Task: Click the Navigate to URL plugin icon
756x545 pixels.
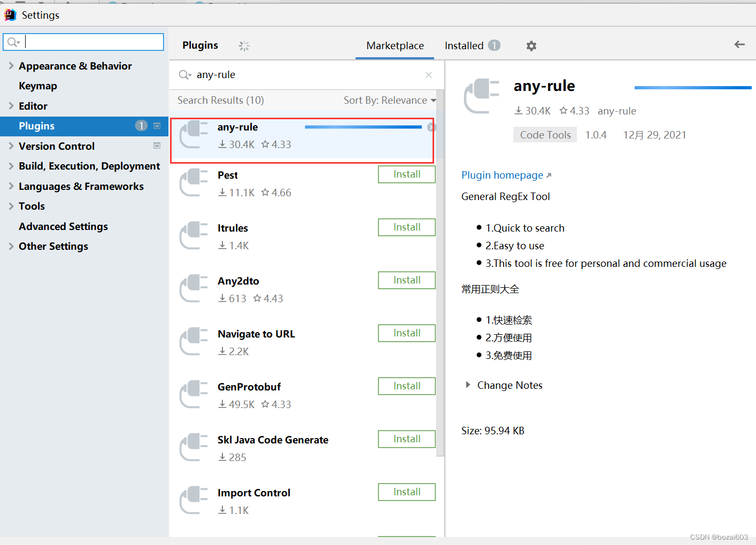Action: [194, 341]
